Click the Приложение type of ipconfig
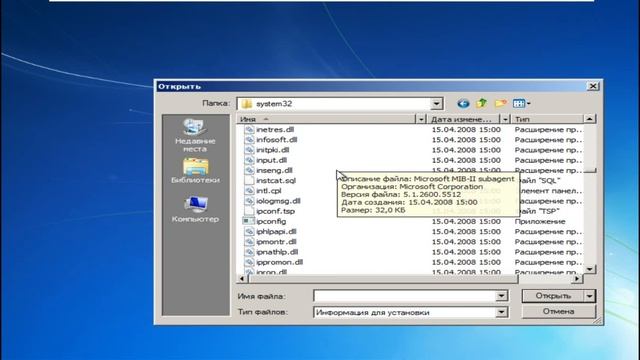 click(x=540, y=221)
